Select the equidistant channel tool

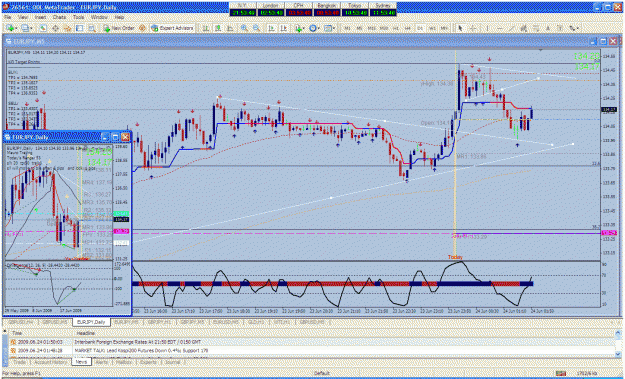point(523,28)
